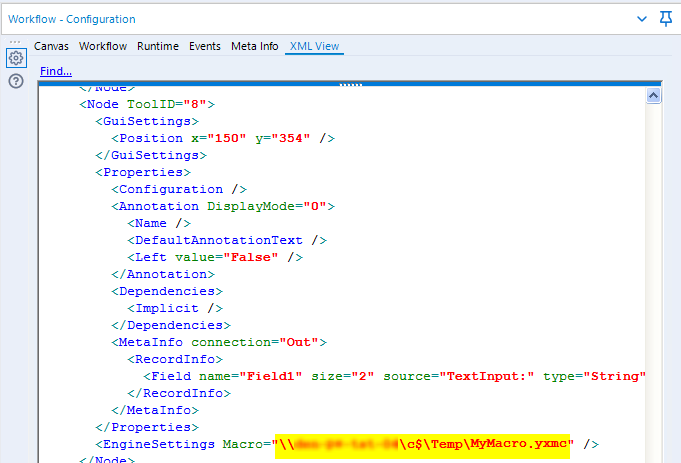
Task: Switch to the Canvas tab
Action: pyautogui.click(x=51, y=46)
